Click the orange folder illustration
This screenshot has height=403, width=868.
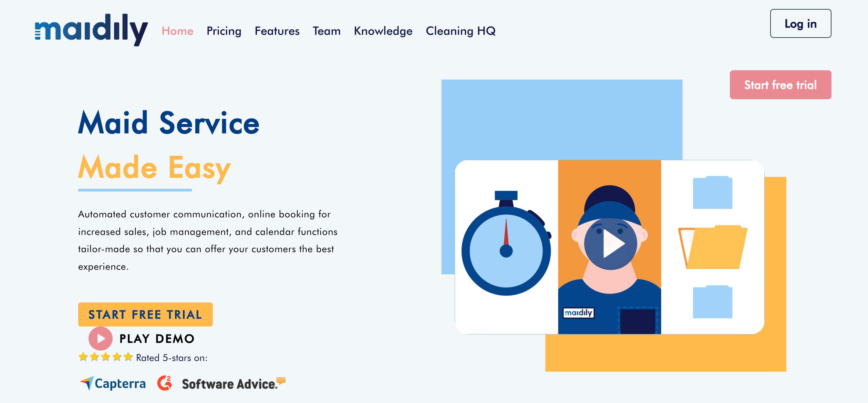point(712,247)
